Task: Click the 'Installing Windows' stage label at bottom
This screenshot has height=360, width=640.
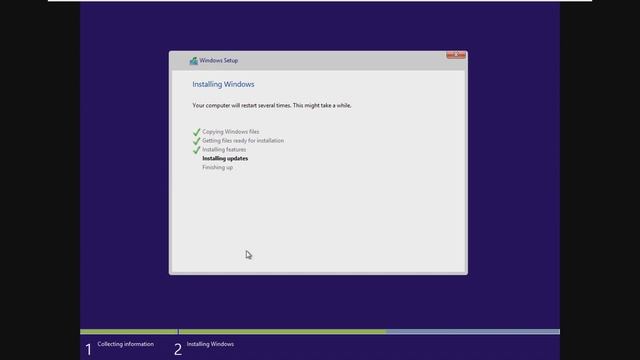Action: tap(210, 344)
